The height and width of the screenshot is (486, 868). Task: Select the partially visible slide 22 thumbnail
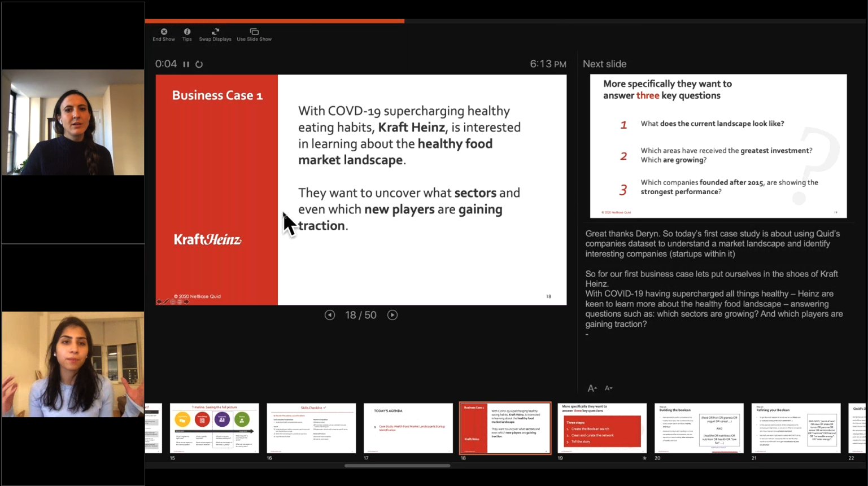(858, 428)
